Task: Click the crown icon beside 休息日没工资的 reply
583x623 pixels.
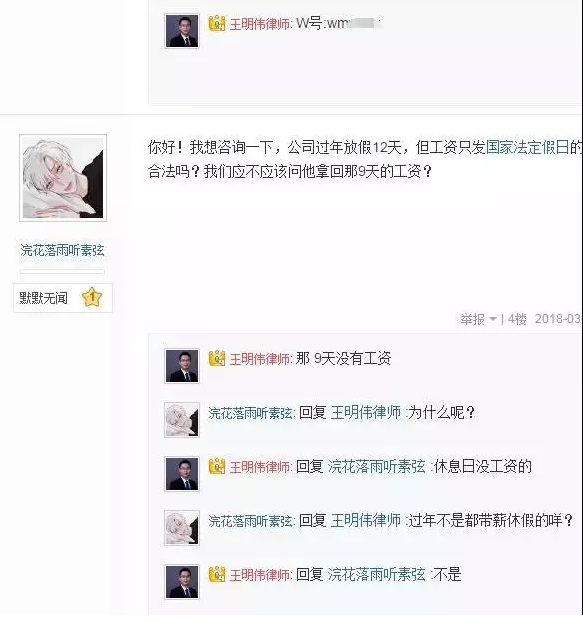Action: point(217,466)
